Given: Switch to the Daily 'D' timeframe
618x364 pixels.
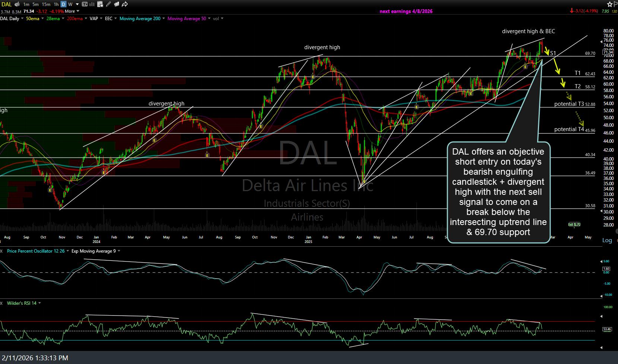Looking at the screenshot, I should 63,4.
